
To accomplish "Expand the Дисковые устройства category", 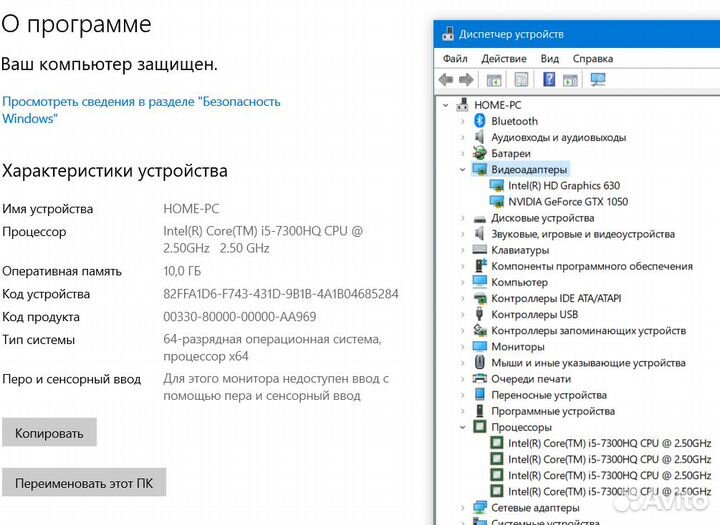I will click(462, 218).
